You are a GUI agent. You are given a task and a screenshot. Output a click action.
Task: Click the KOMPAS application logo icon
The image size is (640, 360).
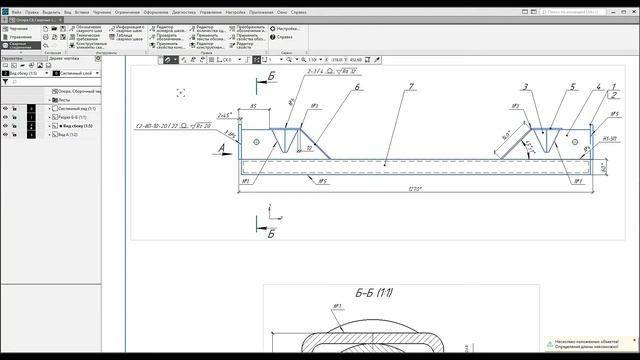5,12
